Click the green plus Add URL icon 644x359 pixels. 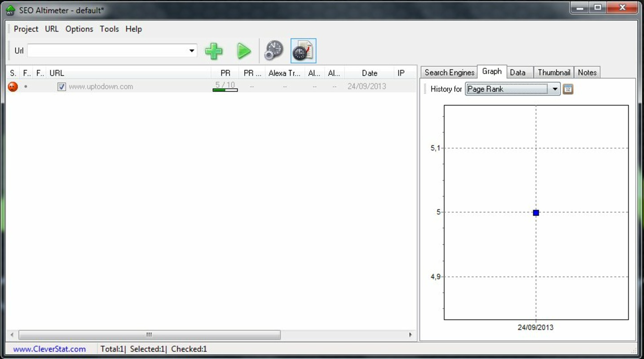(214, 51)
